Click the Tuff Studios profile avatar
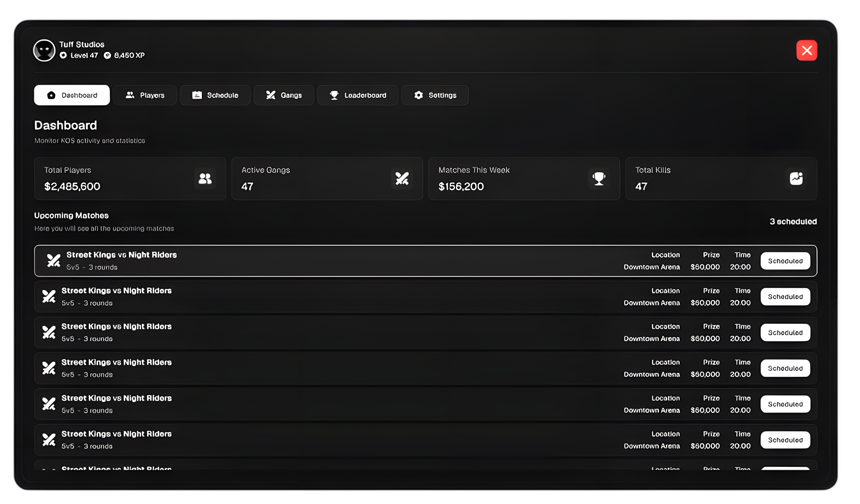 pos(44,50)
